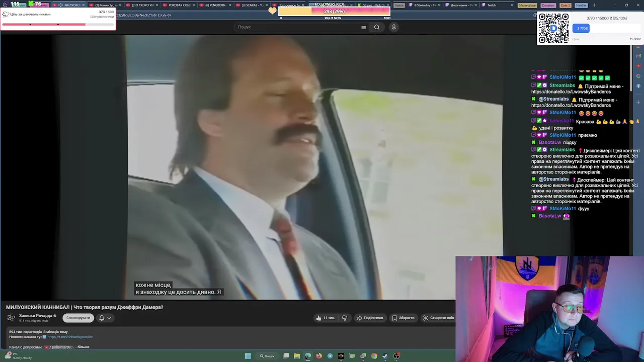
Task: Click the video view count 594 тис. переглядів
Action: (25, 332)
